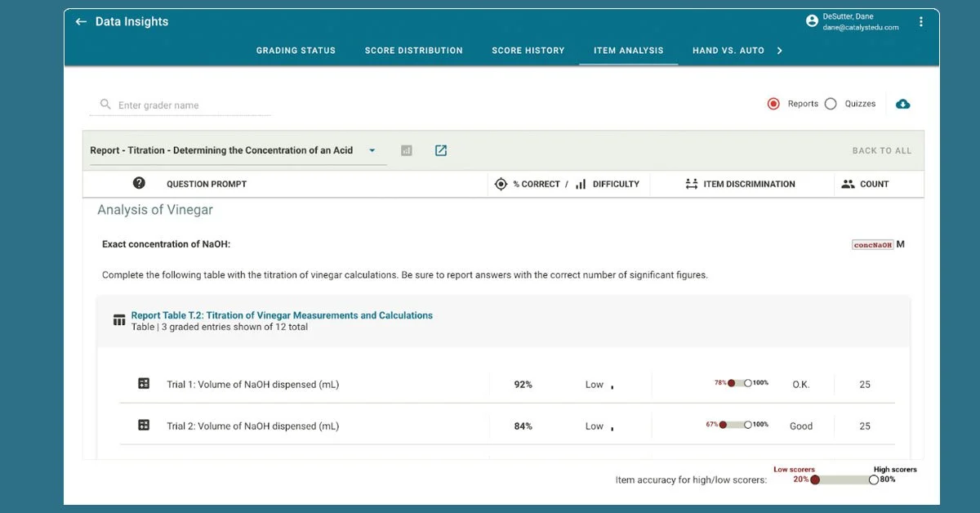Open the report in a new window icon
The image size is (980, 513).
pyautogui.click(x=440, y=149)
